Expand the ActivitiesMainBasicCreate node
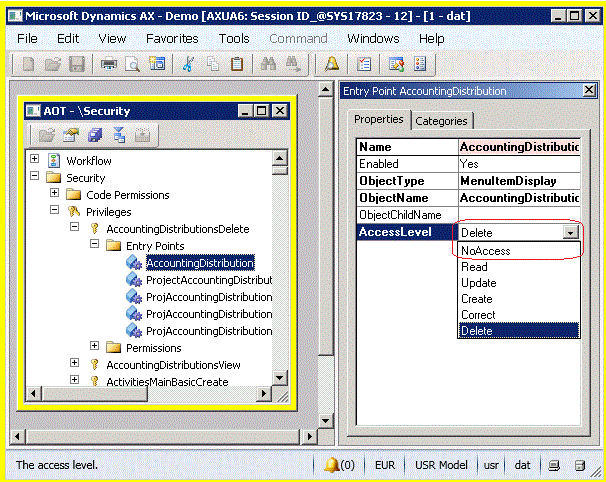 pyautogui.click(x=75, y=380)
